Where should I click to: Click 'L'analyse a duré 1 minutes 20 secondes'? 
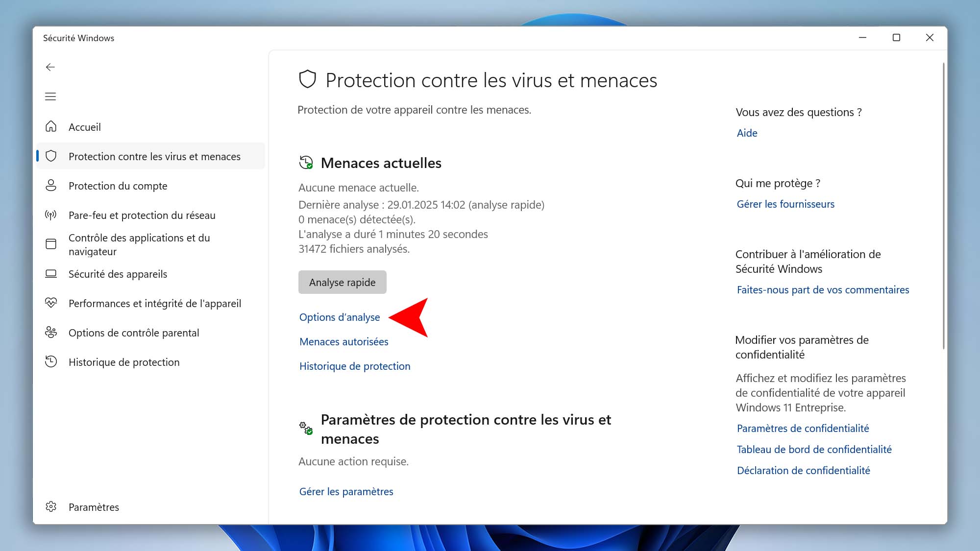[x=393, y=234]
